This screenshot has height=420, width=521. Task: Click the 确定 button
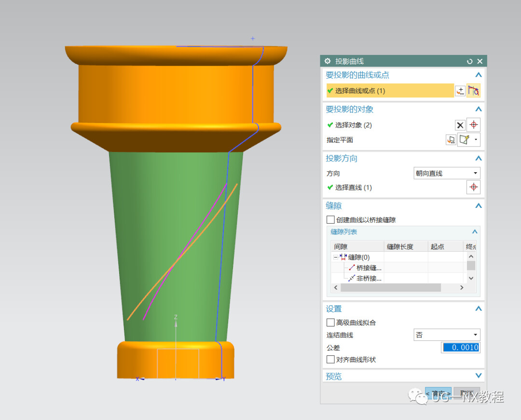pyautogui.click(x=438, y=394)
